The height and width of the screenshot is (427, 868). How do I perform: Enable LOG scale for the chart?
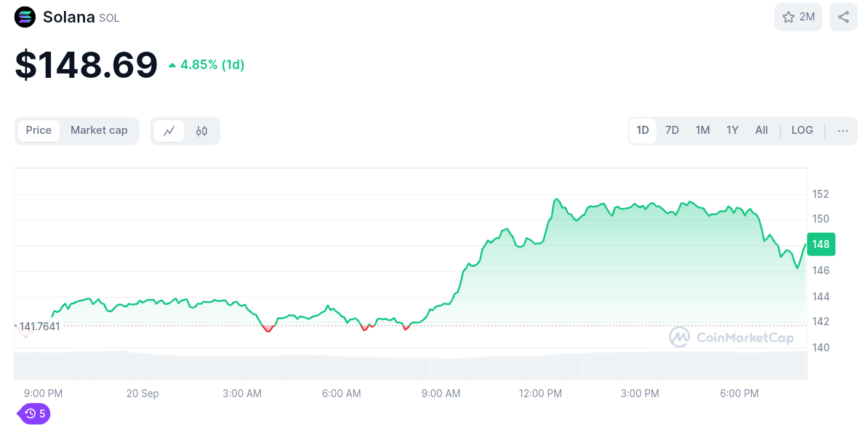(802, 130)
